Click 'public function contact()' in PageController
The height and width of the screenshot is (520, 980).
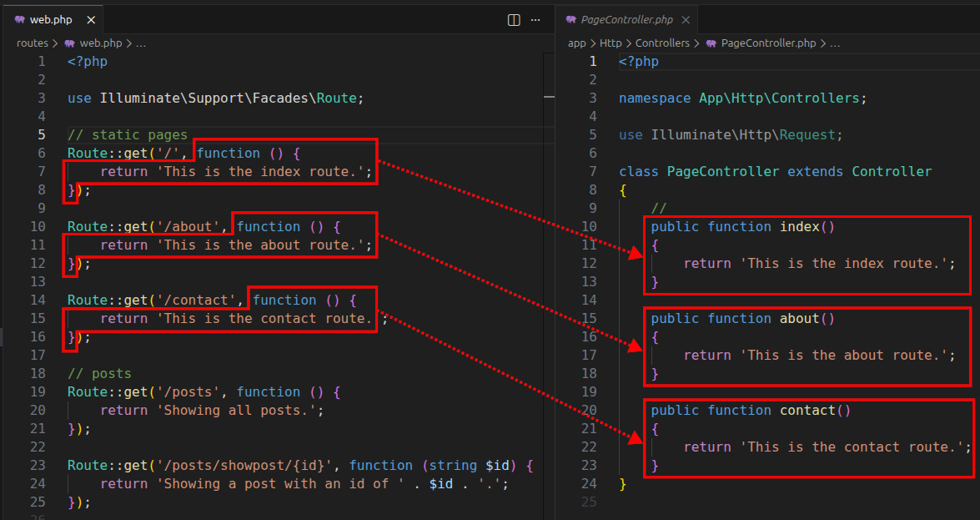click(751, 411)
